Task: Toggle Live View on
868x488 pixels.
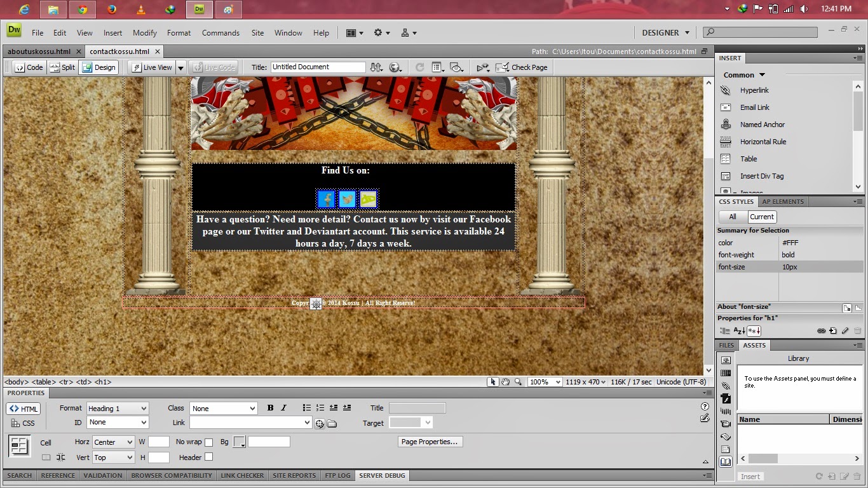Action: pyautogui.click(x=151, y=67)
